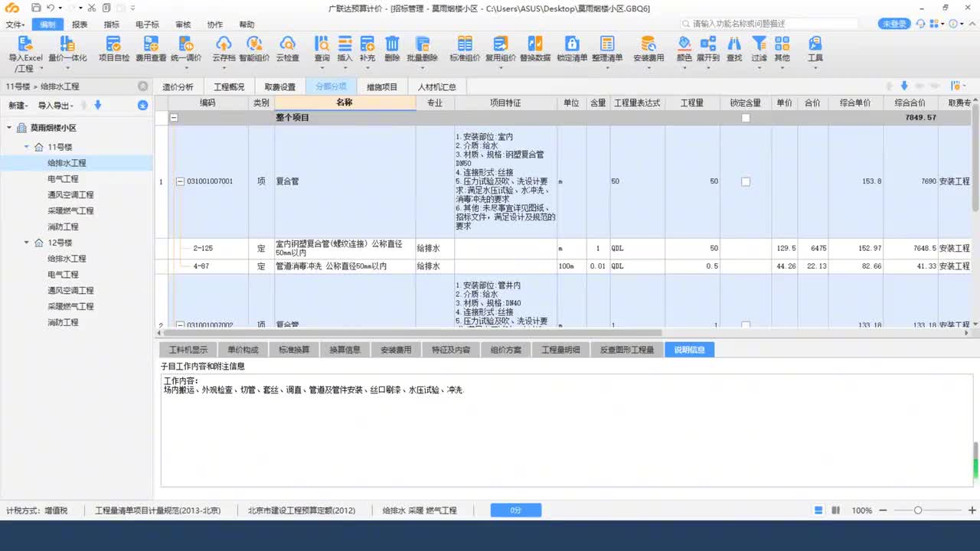Screen dimensions: 980x551
Task: Click the 查询 query icon
Action: coord(322,44)
